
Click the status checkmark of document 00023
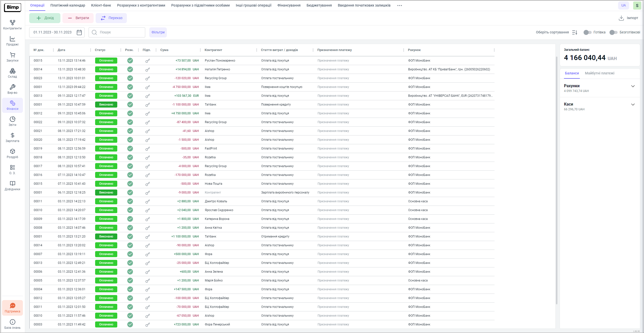point(130,78)
